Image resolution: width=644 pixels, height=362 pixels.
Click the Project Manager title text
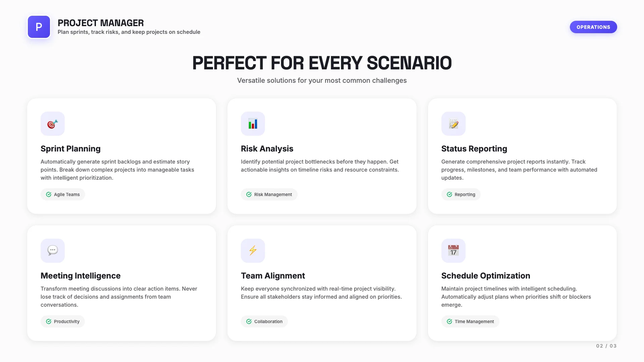101,23
